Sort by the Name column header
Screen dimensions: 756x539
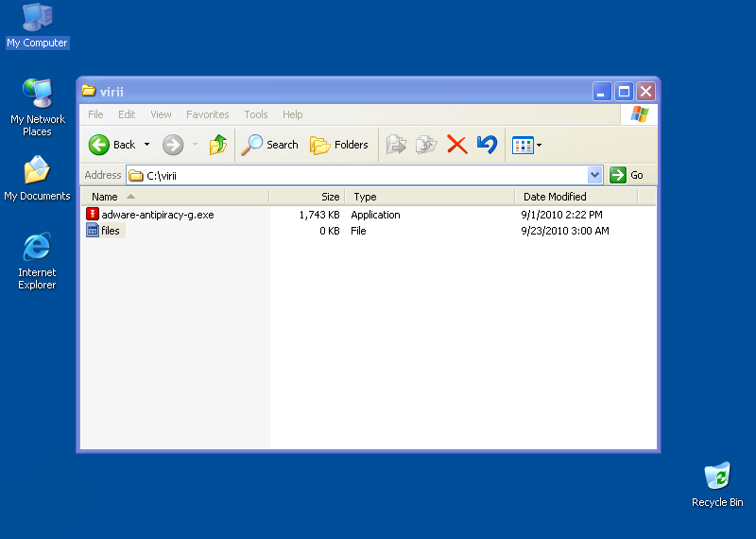(x=175, y=197)
